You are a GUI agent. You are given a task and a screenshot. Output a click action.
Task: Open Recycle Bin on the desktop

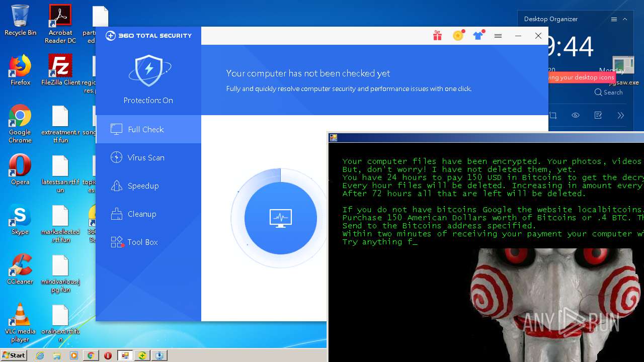coord(20,20)
